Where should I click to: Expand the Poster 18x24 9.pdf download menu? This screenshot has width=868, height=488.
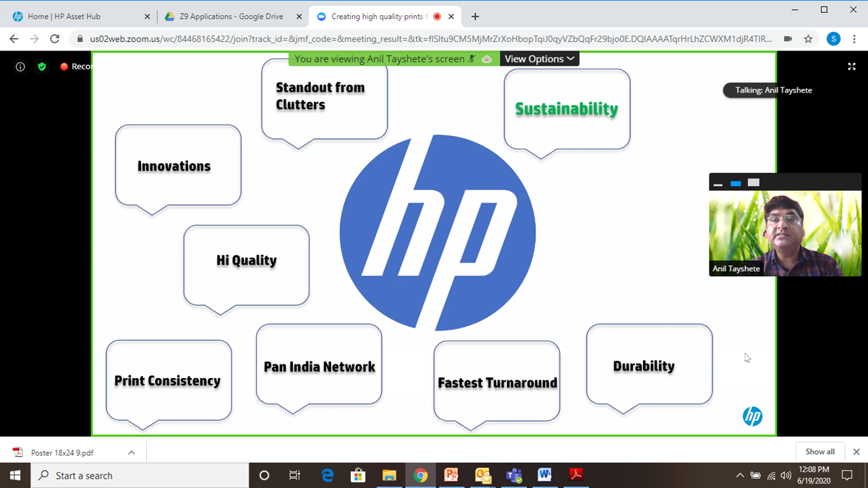tap(132, 453)
